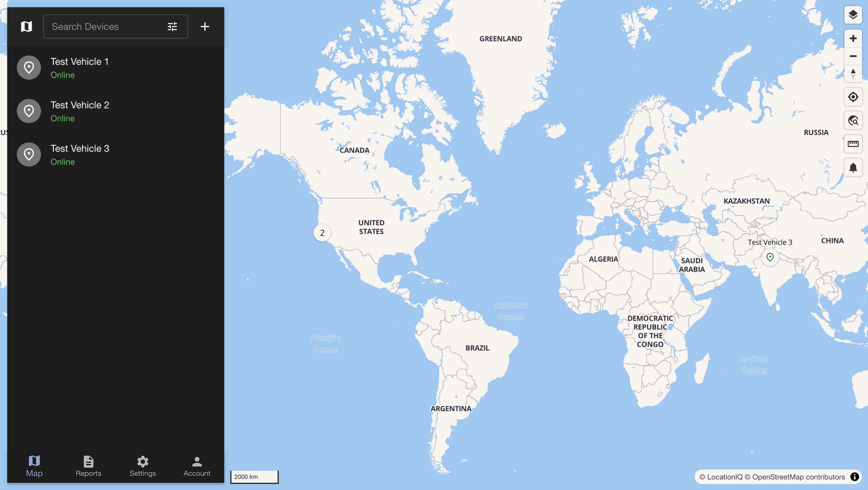Activate the ruler measurement tool
The image size is (868, 490).
point(853,144)
